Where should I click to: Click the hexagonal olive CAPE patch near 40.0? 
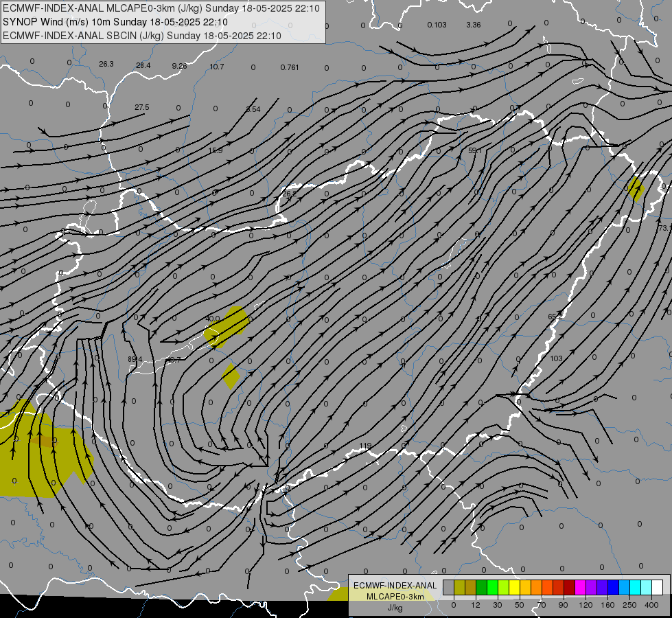(x=227, y=327)
